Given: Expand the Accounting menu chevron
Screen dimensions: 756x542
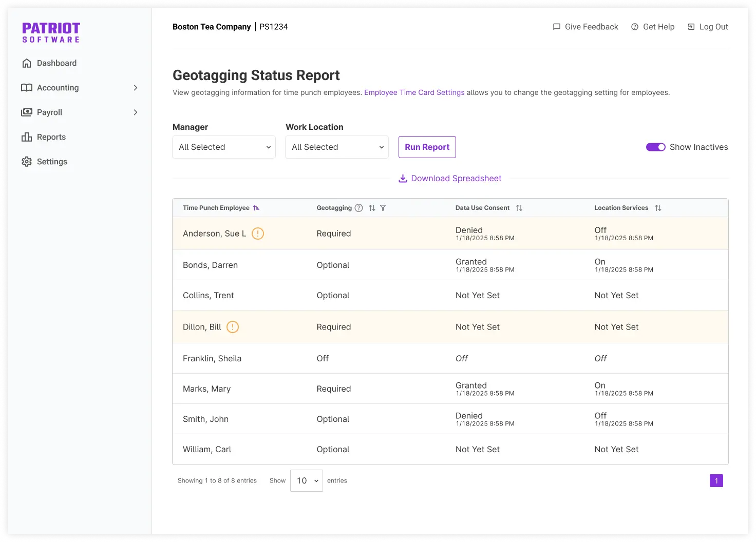Looking at the screenshot, I should [136, 88].
